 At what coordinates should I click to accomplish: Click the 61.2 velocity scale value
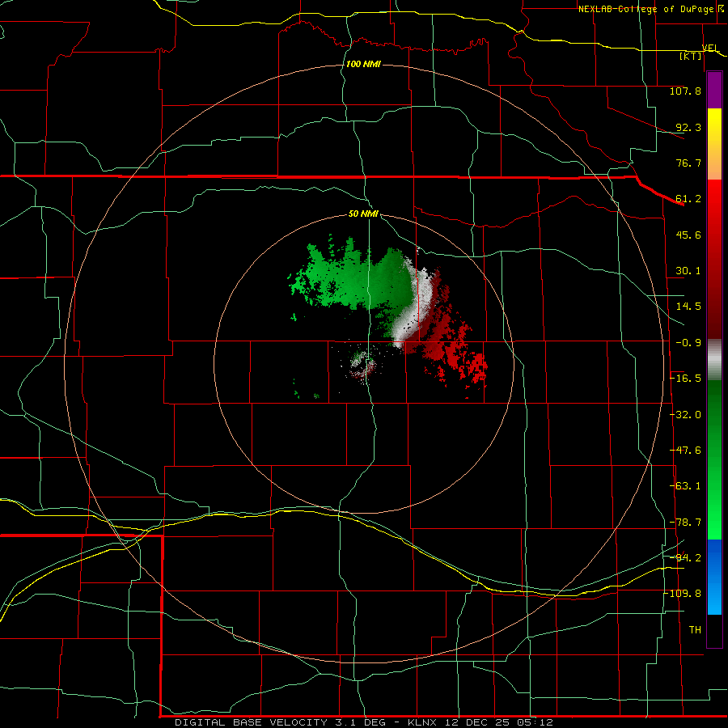tap(688, 199)
